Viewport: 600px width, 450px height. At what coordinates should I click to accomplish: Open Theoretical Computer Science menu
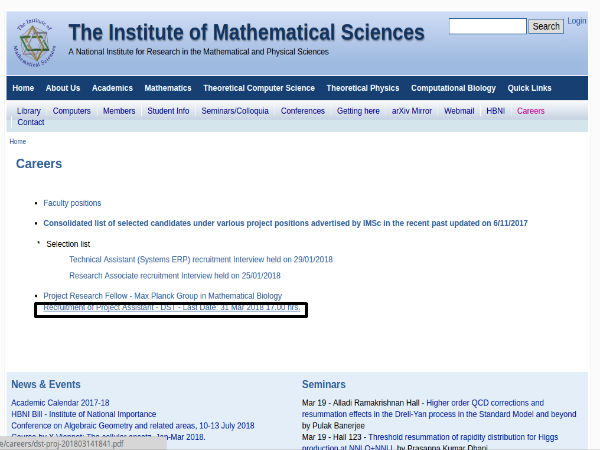(x=259, y=88)
